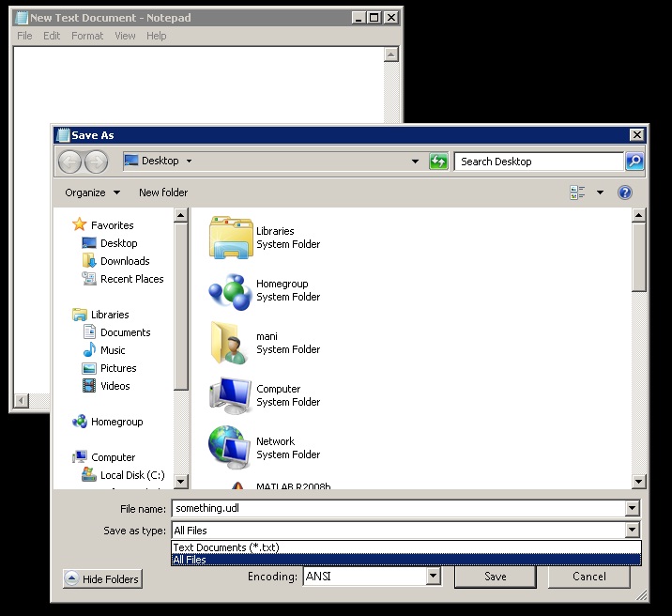Click the green Refresh icon beside address bar
Image resolution: width=672 pixels, height=616 pixels.
[438, 162]
